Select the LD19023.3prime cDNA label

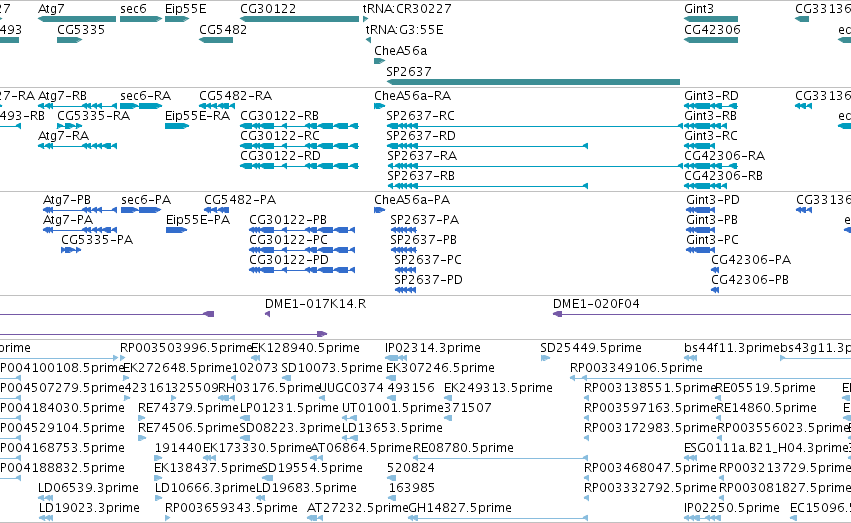89,508
